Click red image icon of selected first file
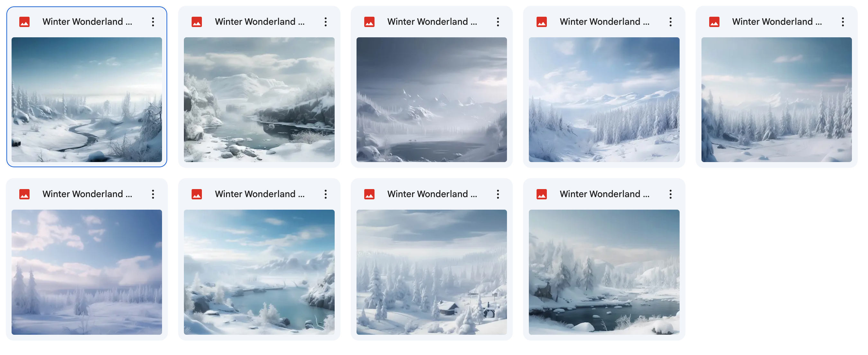The image size is (868, 355). click(24, 22)
